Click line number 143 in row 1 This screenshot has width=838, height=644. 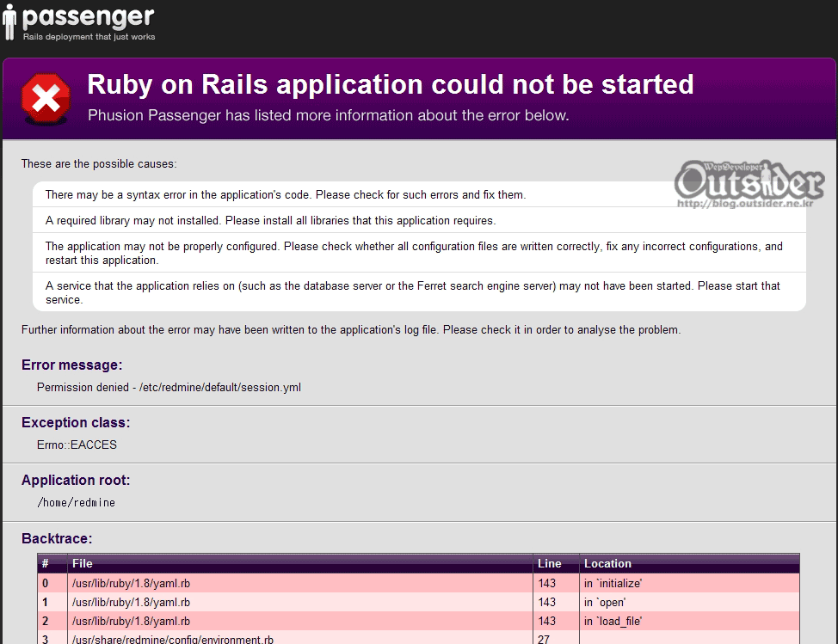coord(546,602)
